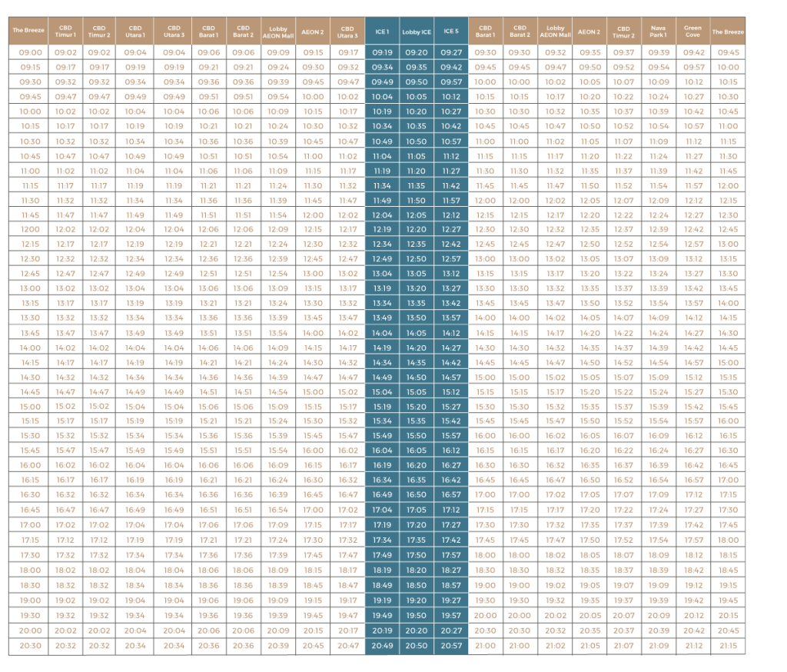Click the Green Cove column header
787x672 pixels.
click(693, 32)
